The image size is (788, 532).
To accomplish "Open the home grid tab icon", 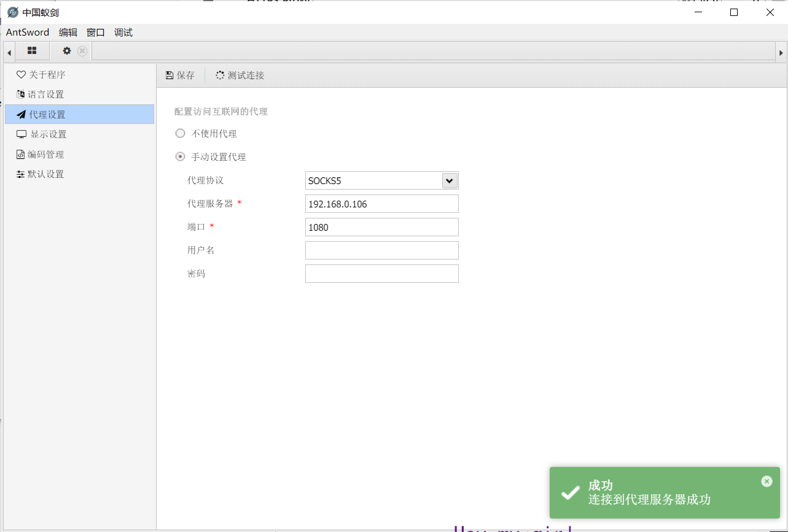I will point(32,51).
